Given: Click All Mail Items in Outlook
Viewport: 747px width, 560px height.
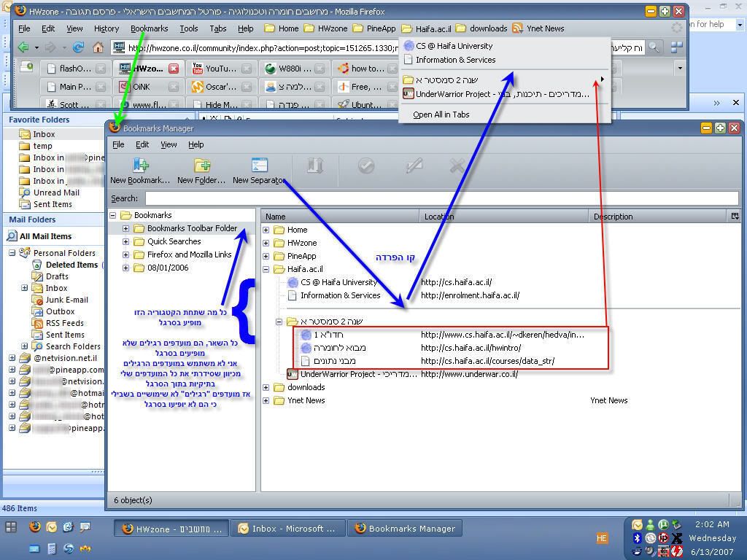Looking at the screenshot, I should pyautogui.click(x=39, y=236).
